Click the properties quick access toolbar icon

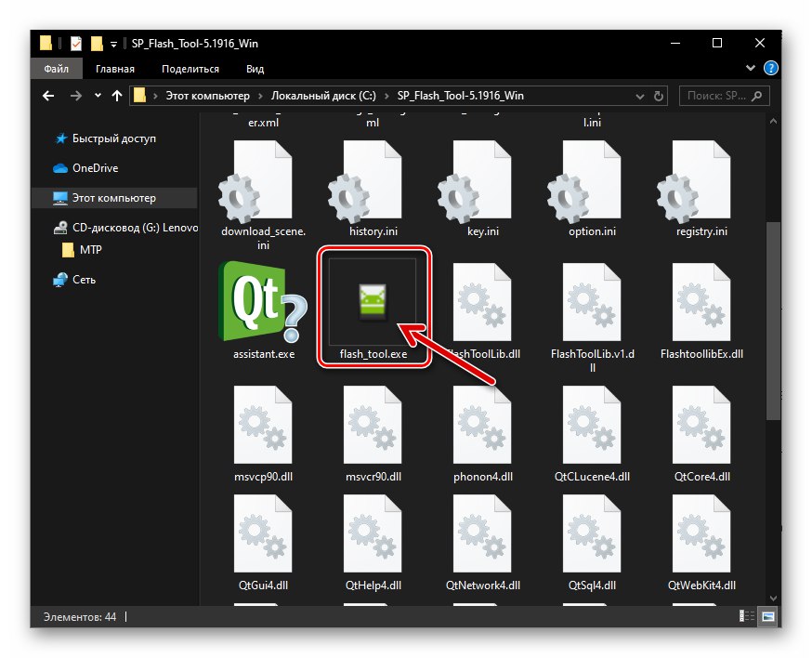(76, 44)
